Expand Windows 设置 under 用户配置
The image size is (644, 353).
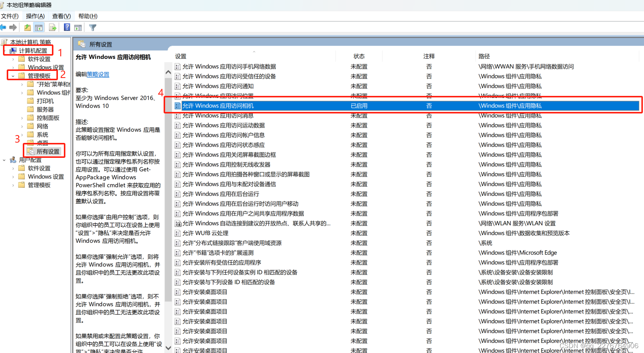13,176
